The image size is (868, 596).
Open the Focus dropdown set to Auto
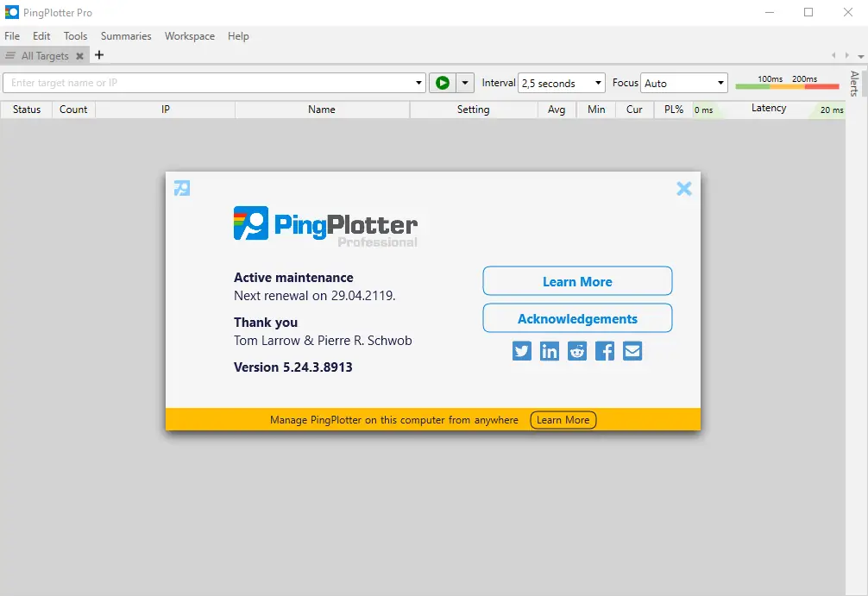683,83
